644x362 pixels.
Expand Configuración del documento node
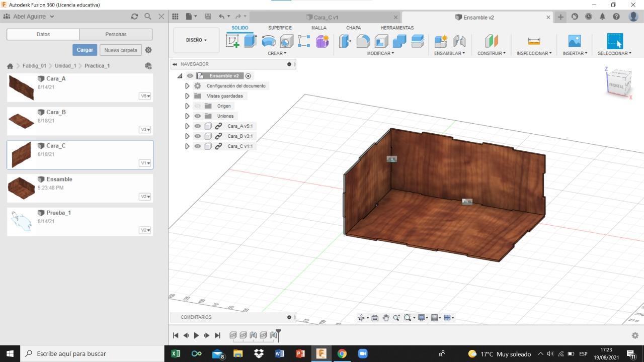click(187, 86)
